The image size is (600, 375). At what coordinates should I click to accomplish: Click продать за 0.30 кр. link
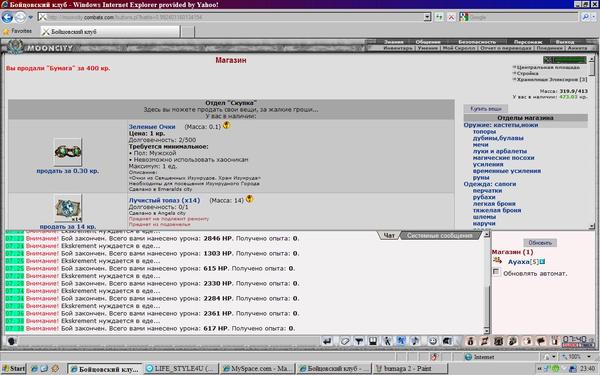coord(68,171)
